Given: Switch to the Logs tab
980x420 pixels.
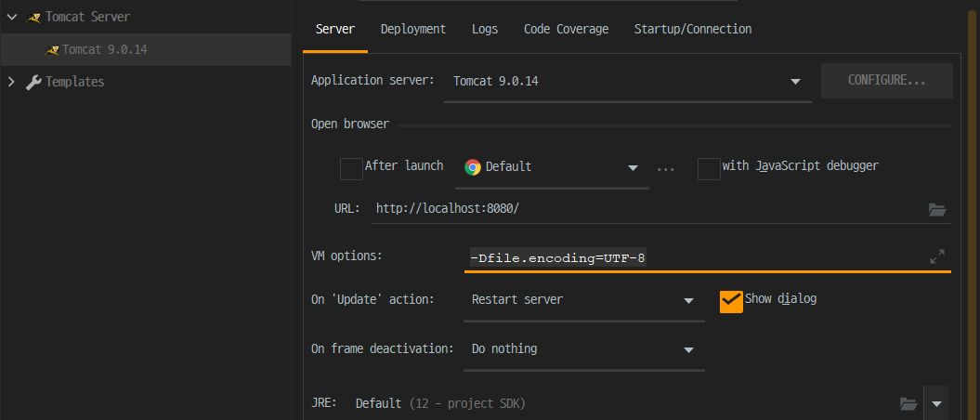Looking at the screenshot, I should tap(485, 30).
